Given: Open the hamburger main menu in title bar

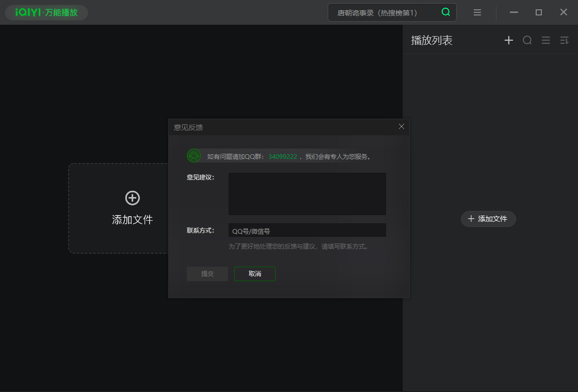Looking at the screenshot, I should point(477,12).
